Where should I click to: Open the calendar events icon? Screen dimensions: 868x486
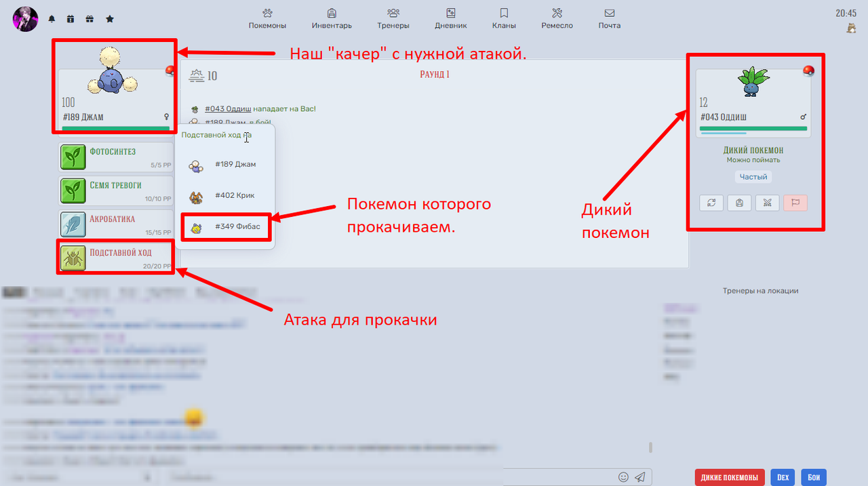click(x=71, y=20)
